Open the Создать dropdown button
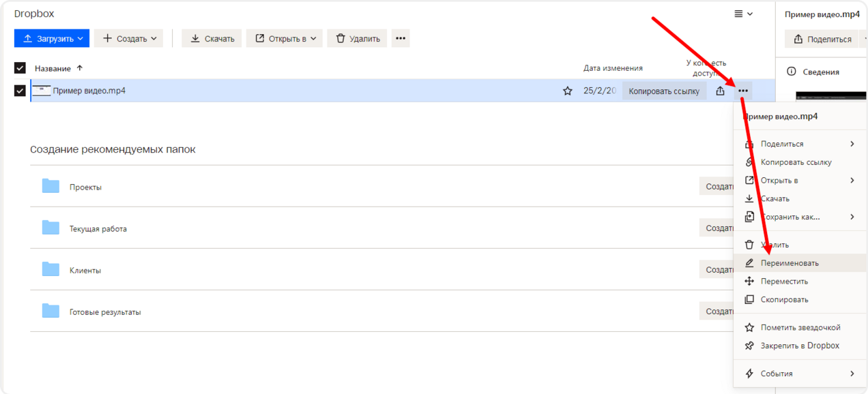 click(x=129, y=38)
